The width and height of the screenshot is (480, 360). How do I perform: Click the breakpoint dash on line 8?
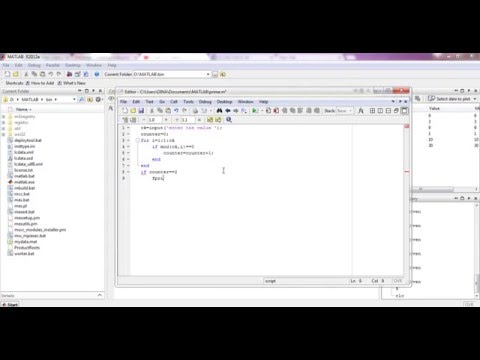128,172
